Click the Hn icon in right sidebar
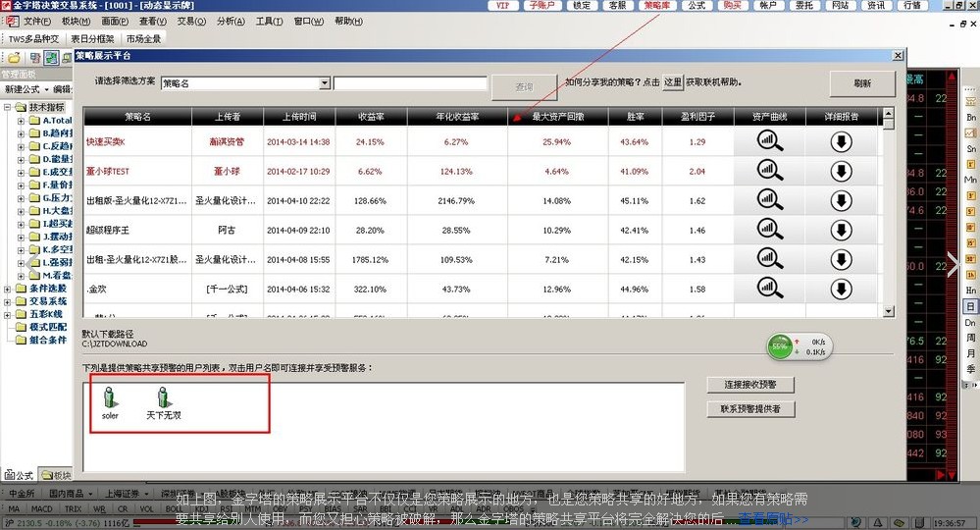Viewport: 980px width, 530px height. pyautogui.click(x=970, y=290)
